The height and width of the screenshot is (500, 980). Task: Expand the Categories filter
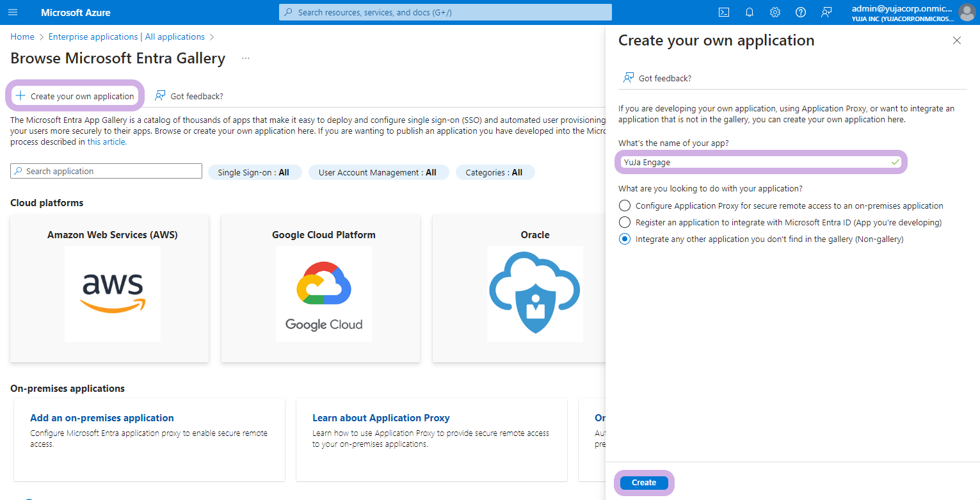pos(494,172)
